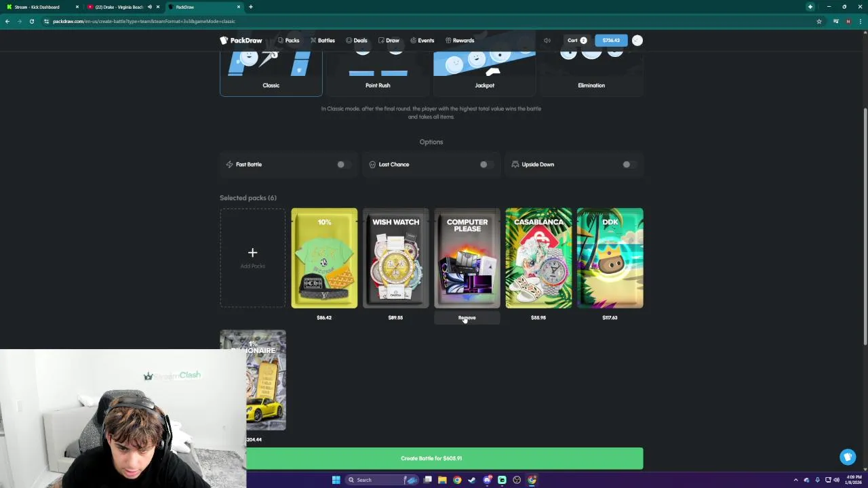
Task: Click the Last Chance shield icon
Action: click(372, 165)
